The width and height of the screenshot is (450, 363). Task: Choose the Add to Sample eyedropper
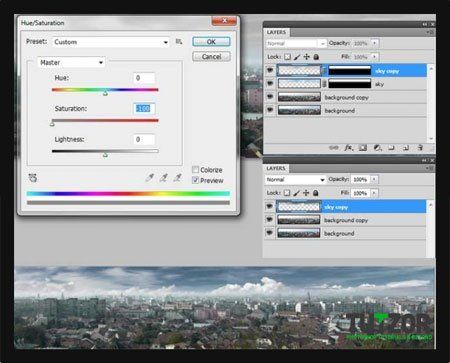click(163, 178)
